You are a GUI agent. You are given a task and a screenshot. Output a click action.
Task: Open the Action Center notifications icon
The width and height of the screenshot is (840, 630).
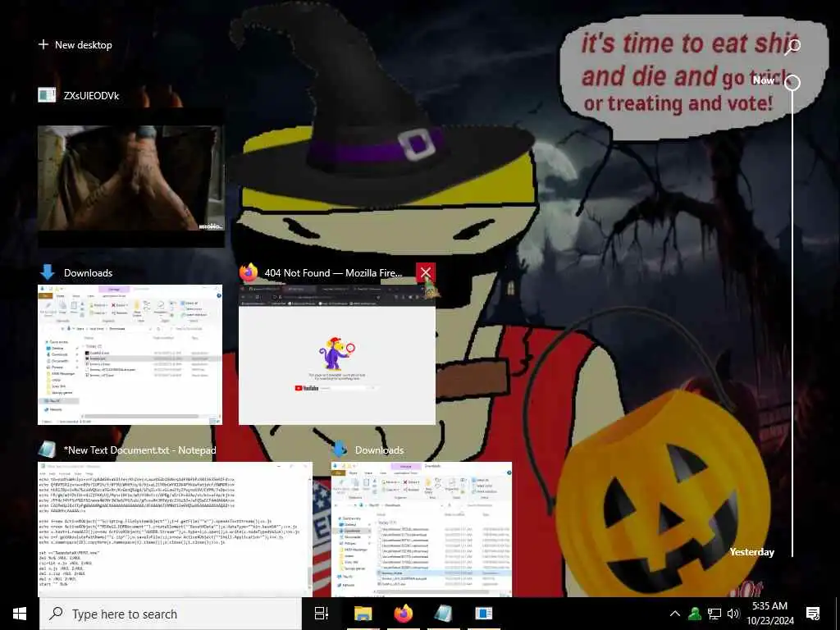(x=813, y=614)
